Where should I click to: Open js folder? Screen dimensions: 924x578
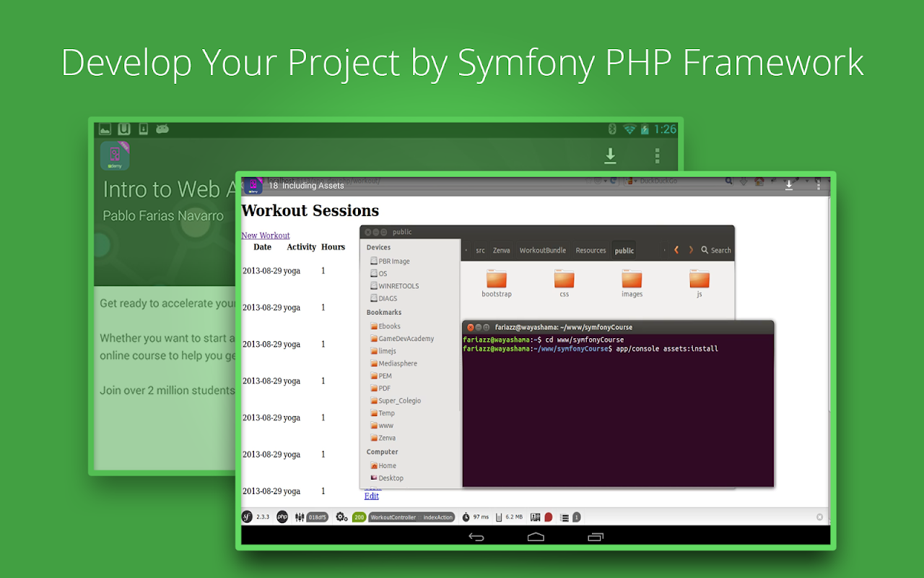coord(699,282)
